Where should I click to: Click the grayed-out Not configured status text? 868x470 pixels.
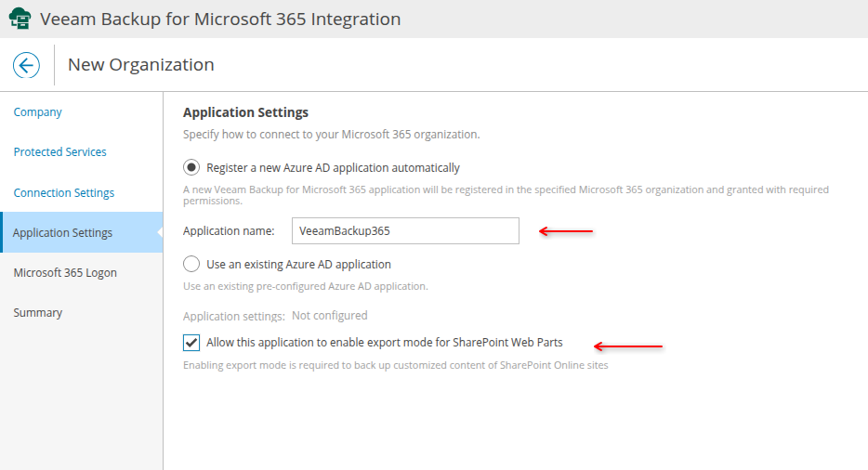point(330,316)
